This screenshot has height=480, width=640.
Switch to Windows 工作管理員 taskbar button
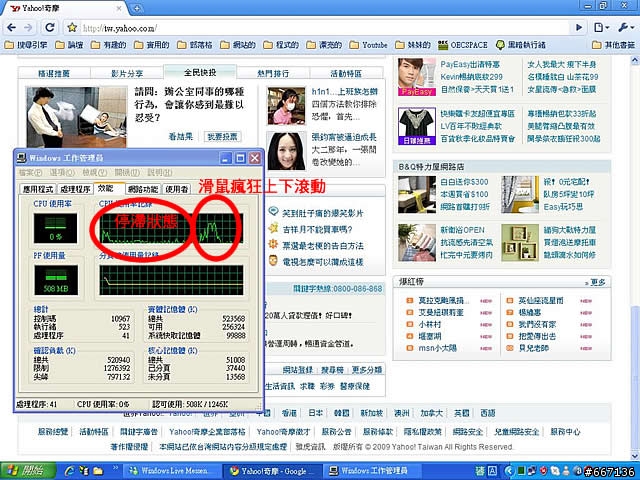(x=374, y=471)
